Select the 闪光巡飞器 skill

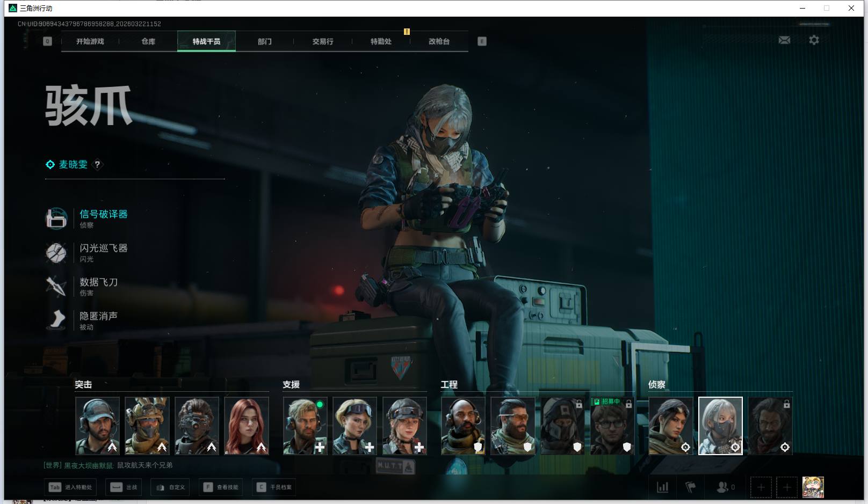[87, 252]
